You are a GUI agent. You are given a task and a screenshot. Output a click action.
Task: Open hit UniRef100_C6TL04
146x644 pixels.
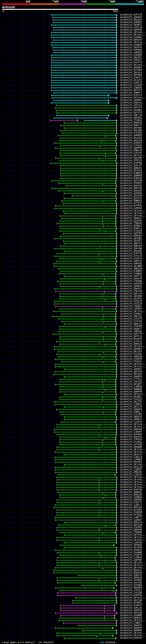point(131,27)
